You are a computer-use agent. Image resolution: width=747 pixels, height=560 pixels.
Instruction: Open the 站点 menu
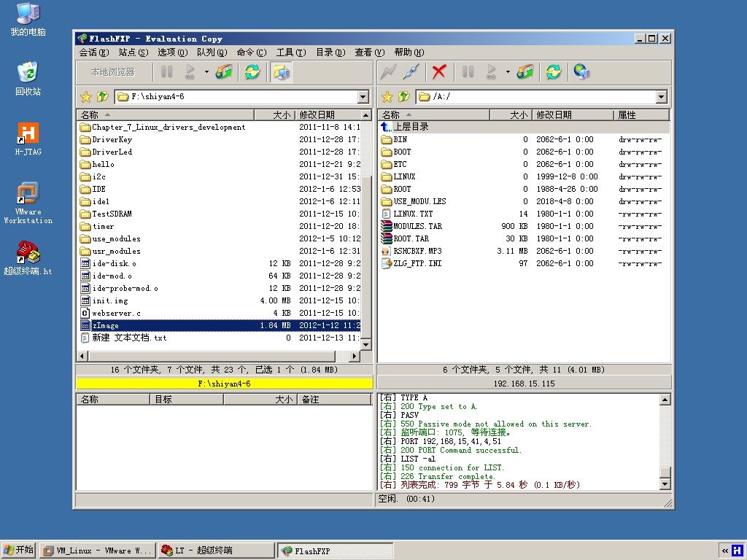point(133,52)
